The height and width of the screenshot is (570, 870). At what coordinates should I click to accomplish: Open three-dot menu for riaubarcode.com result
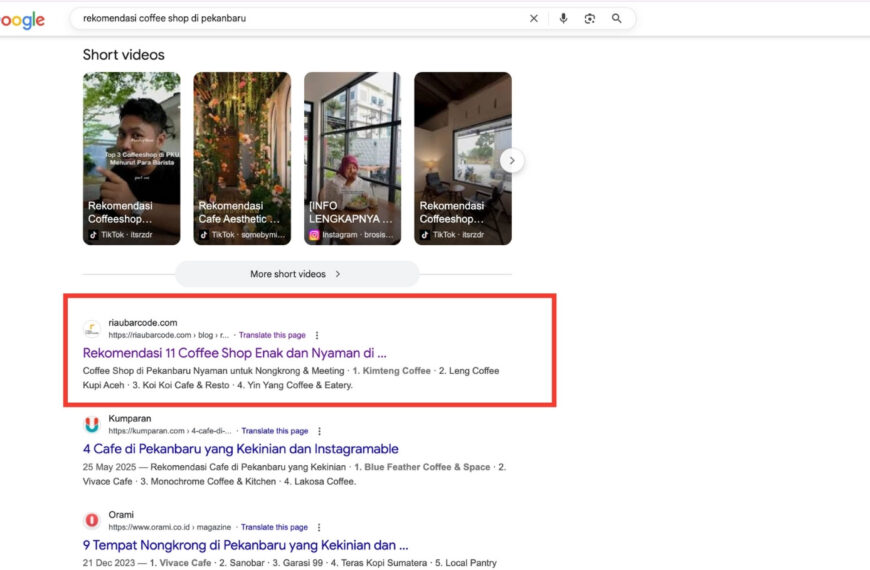pyautogui.click(x=317, y=335)
